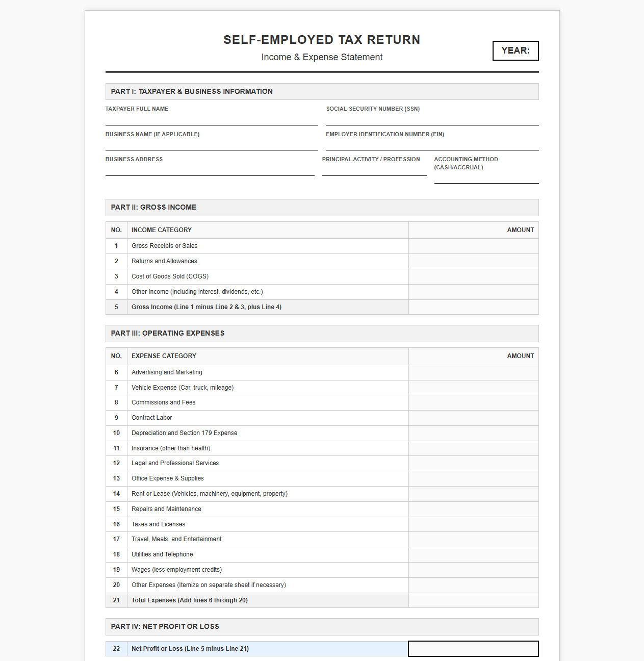The height and width of the screenshot is (661, 644).
Task: Click the Gross Income table AMOUNT header
Action: click(521, 230)
